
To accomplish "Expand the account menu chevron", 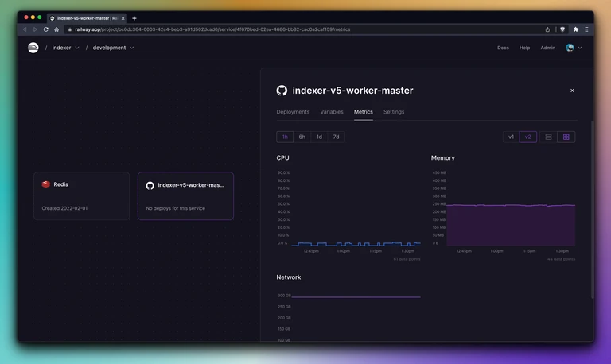I will pos(580,48).
